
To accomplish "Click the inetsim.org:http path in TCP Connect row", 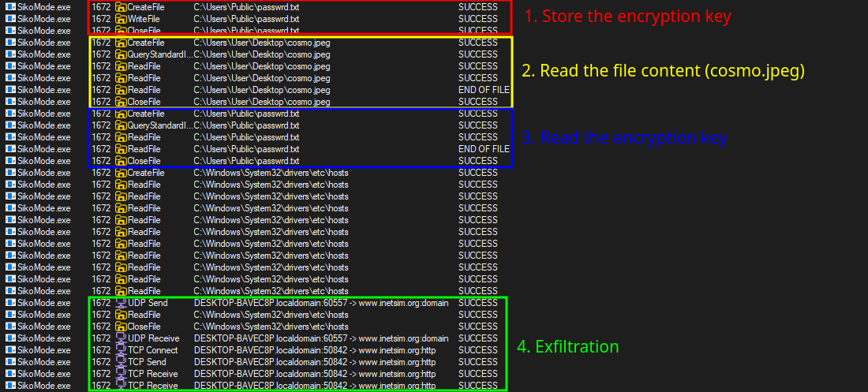I will pyautogui.click(x=315, y=350).
